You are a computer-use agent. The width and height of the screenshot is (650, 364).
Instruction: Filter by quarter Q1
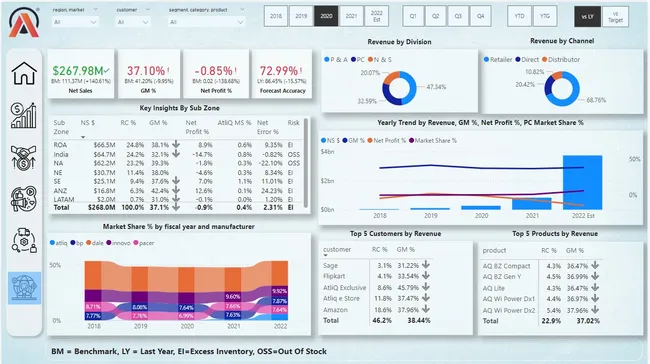pos(413,16)
